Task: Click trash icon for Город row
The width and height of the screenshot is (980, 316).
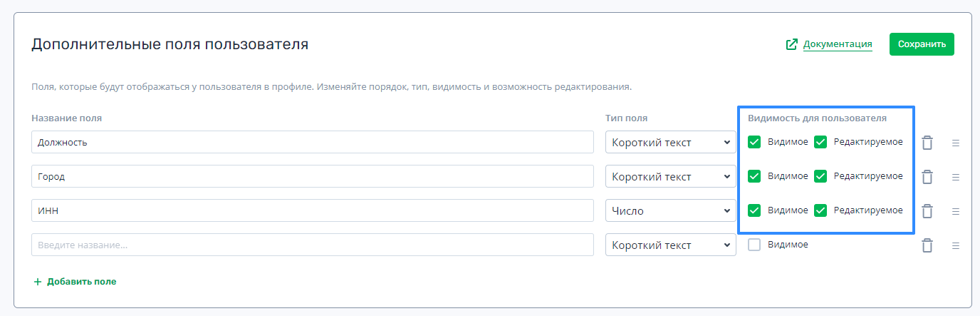Action: [x=927, y=177]
